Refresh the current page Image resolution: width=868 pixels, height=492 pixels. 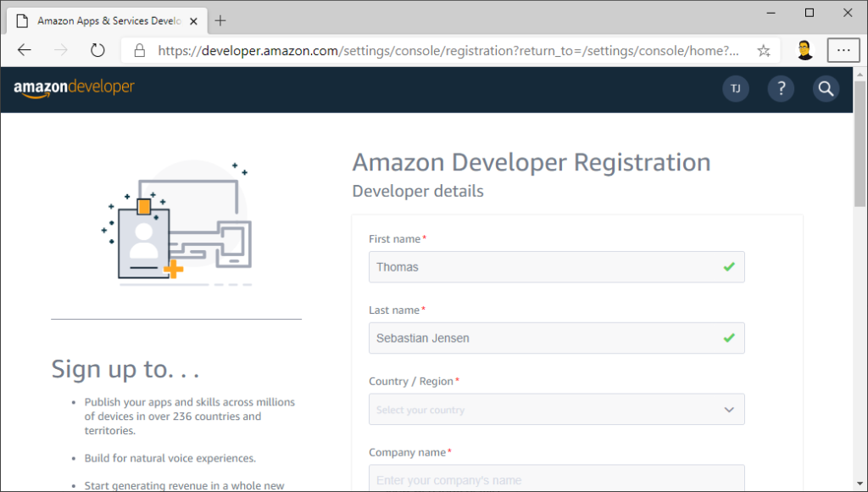[97, 50]
